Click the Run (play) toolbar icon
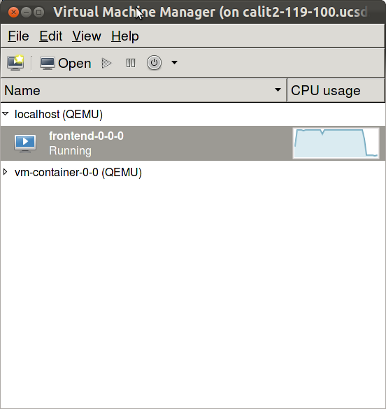The height and width of the screenshot is (409, 386). (x=106, y=63)
